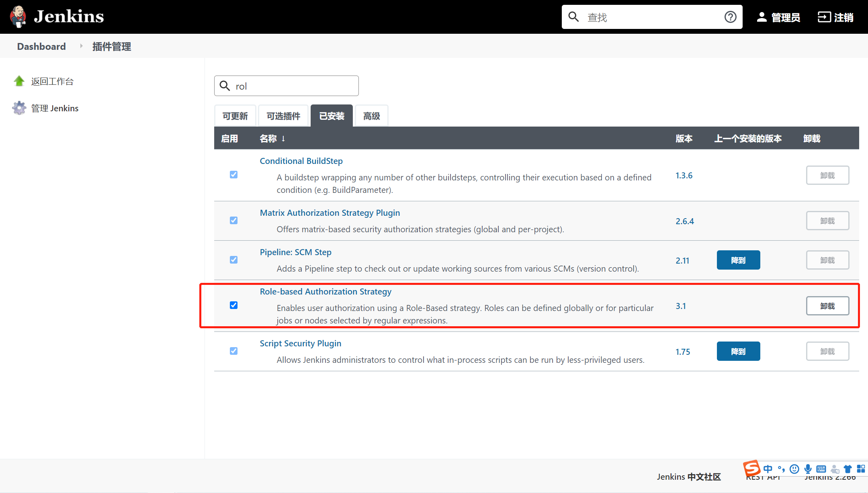Open the help question mark icon
Viewport: 868px width, 493px height.
(x=730, y=16)
